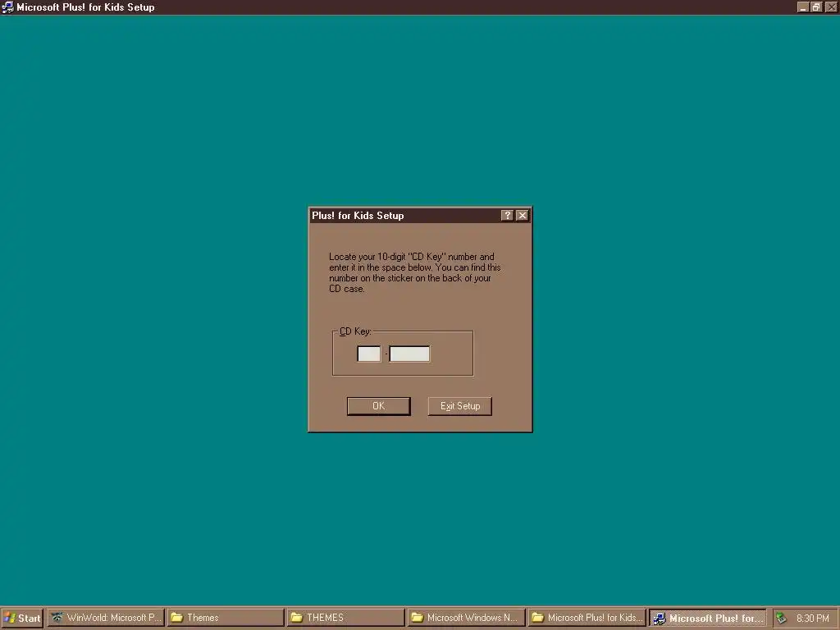
Task: Select active Microsoft Plus! for... setup taskbar button
Action: click(708, 618)
